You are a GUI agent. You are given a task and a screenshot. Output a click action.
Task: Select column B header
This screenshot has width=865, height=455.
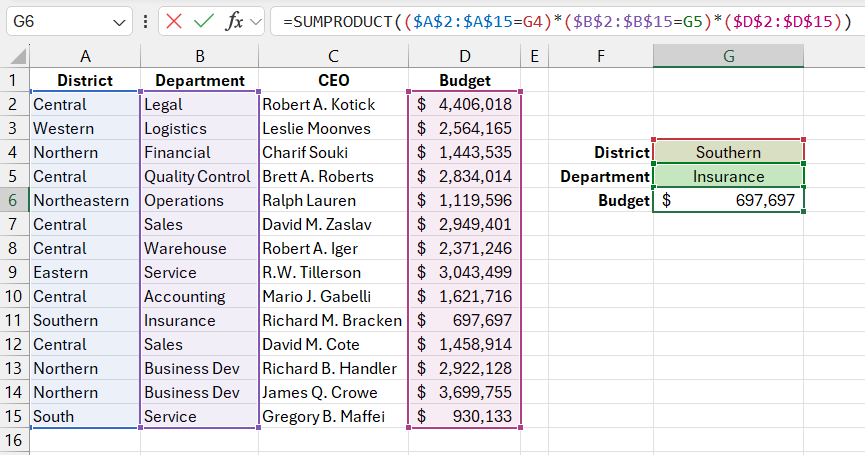(200, 56)
